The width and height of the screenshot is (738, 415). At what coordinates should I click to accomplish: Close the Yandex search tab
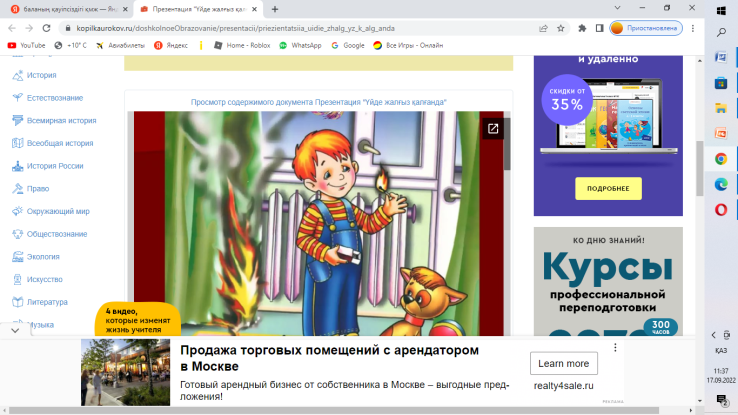[125, 9]
